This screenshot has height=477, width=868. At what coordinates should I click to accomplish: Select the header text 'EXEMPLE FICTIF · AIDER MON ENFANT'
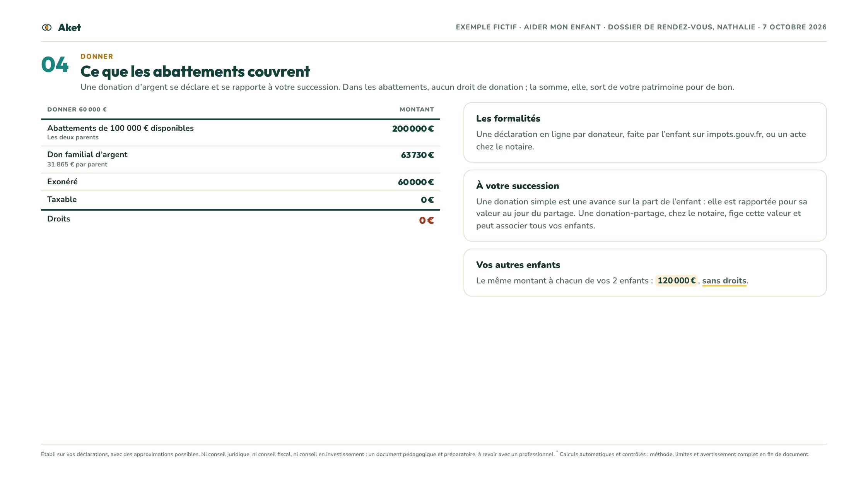coord(528,27)
